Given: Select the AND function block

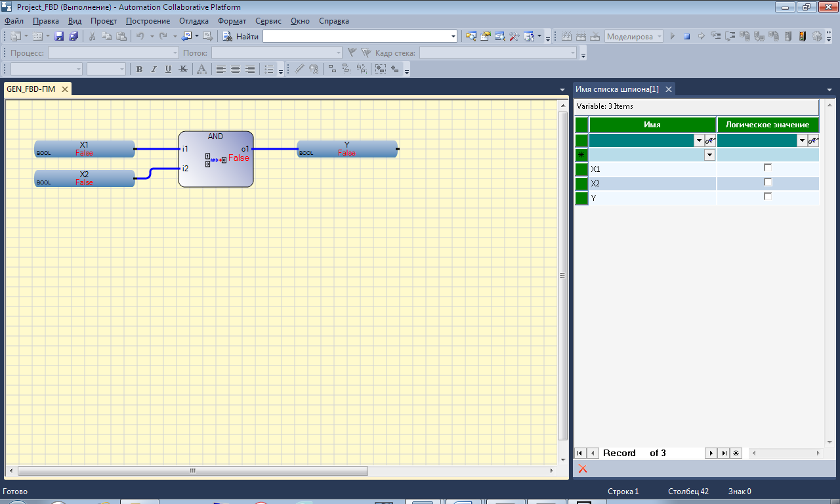Looking at the screenshot, I should (216, 159).
